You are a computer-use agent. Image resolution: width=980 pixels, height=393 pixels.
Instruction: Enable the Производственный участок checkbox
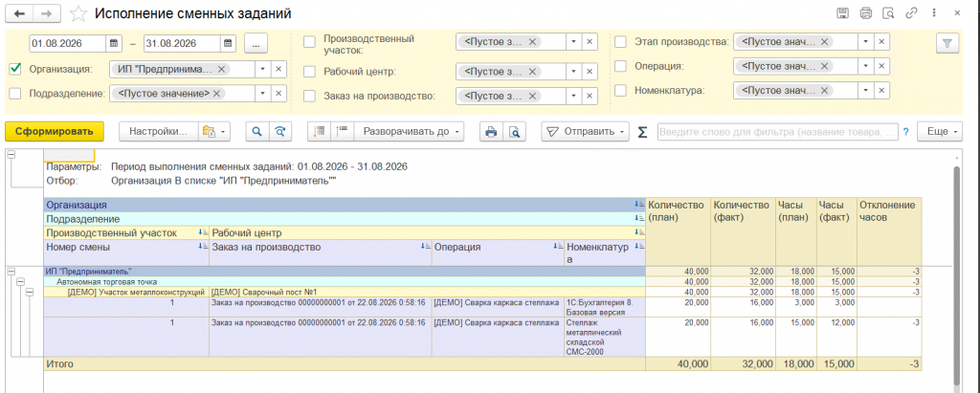pyautogui.click(x=309, y=42)
